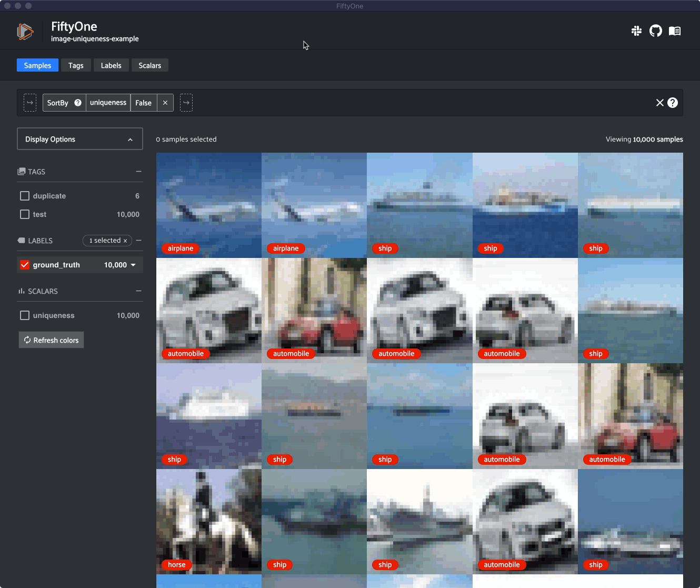Screen dimensions: 700x588
Task: Add a new stage after SortBy
Action: point(186,103)
